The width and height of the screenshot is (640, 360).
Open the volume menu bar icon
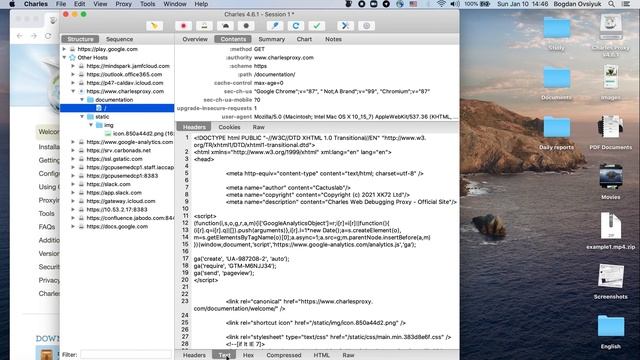(x=455, y=4)
